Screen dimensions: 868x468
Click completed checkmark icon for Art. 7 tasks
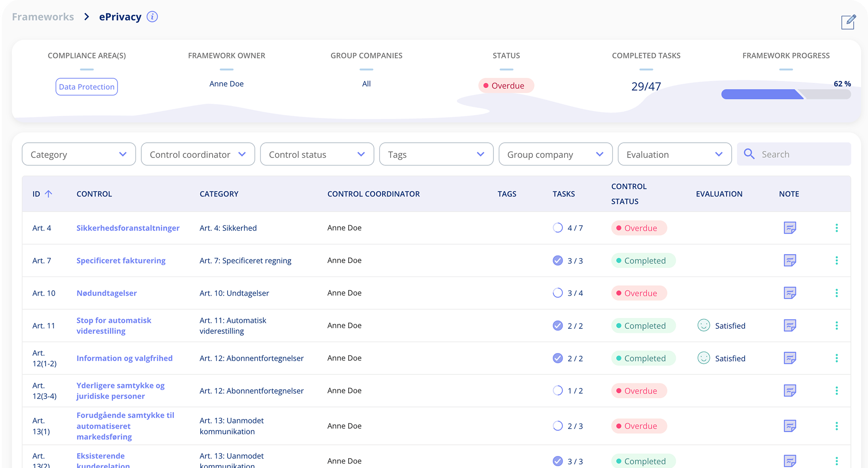click(557, 260)
